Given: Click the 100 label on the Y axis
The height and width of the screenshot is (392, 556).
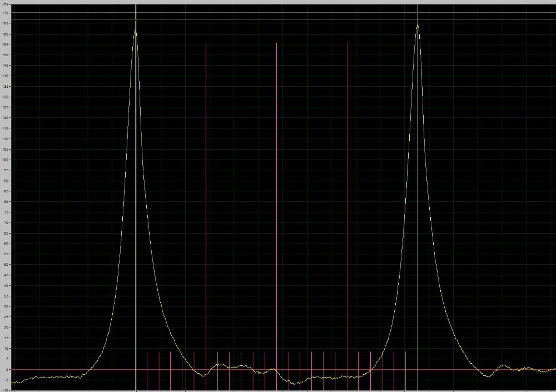Looking at the screenshot, I should [x=6, y=160].
